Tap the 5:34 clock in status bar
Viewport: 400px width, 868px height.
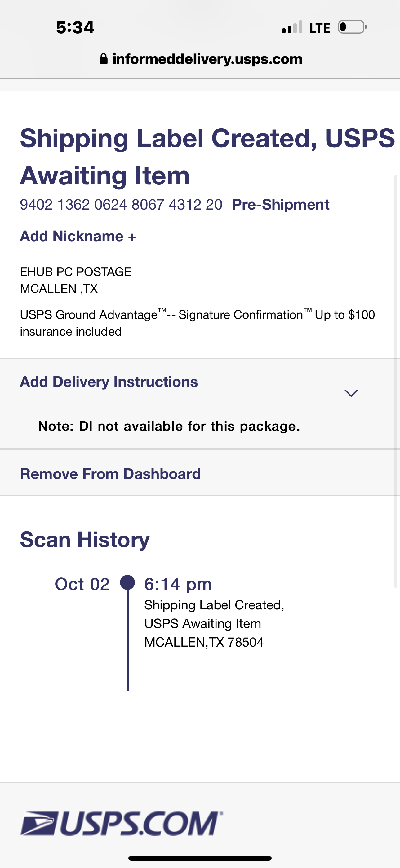(75, 27)
